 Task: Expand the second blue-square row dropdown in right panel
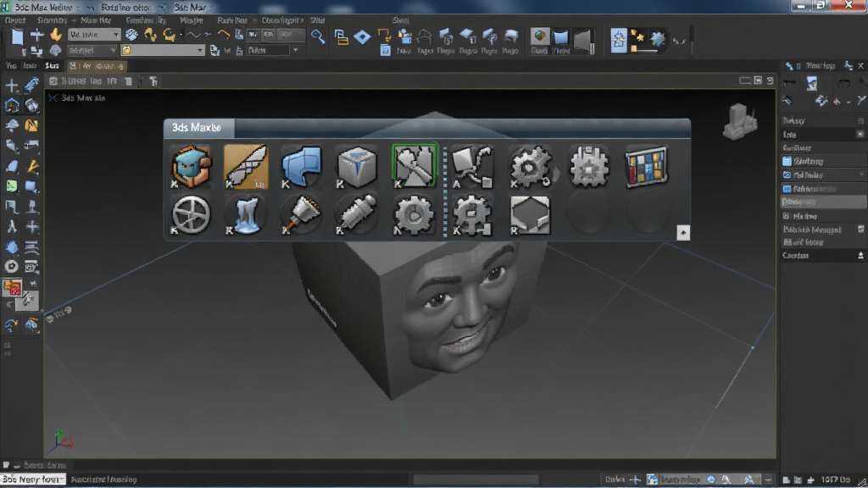coord(861,175)
